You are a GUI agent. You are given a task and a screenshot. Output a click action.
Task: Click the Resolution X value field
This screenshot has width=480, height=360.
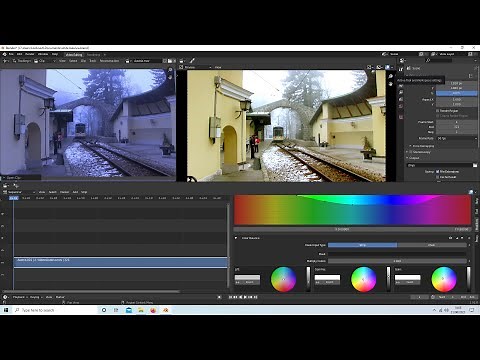[456, 83]
